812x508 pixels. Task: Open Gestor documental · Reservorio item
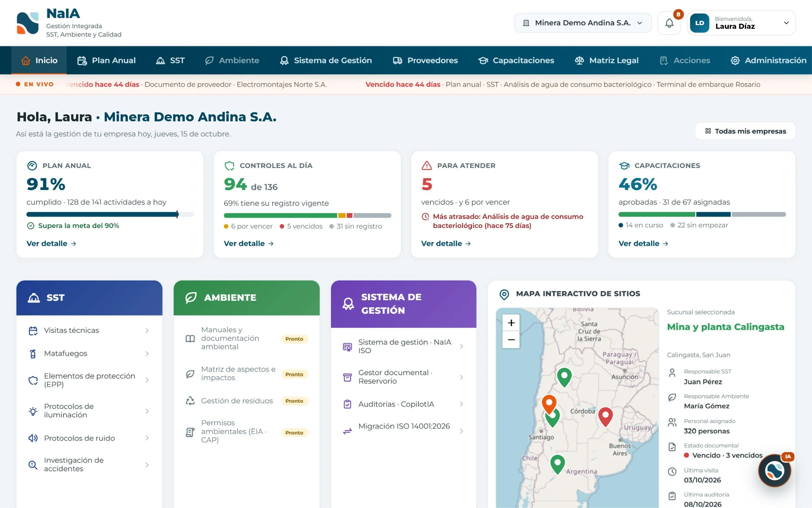[403, 377]
